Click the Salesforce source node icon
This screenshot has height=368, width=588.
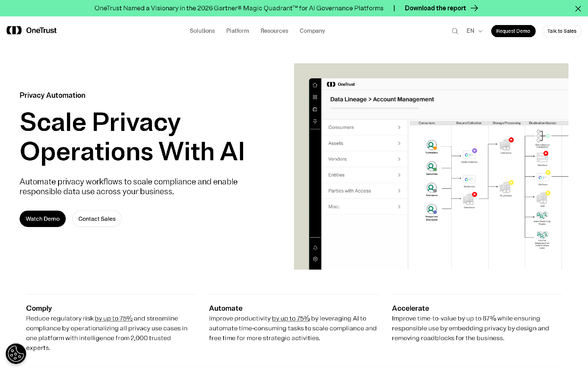pos(469,199)
